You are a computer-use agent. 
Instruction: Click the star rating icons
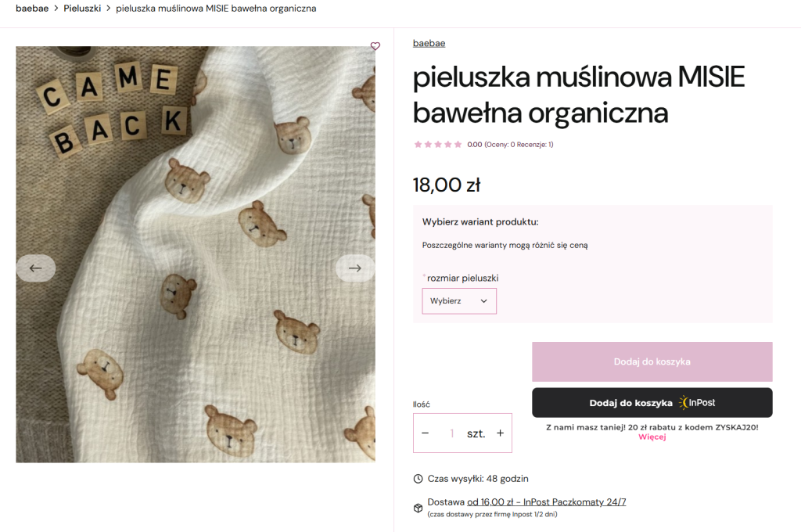pyautogui.click(x=438, y=145)
